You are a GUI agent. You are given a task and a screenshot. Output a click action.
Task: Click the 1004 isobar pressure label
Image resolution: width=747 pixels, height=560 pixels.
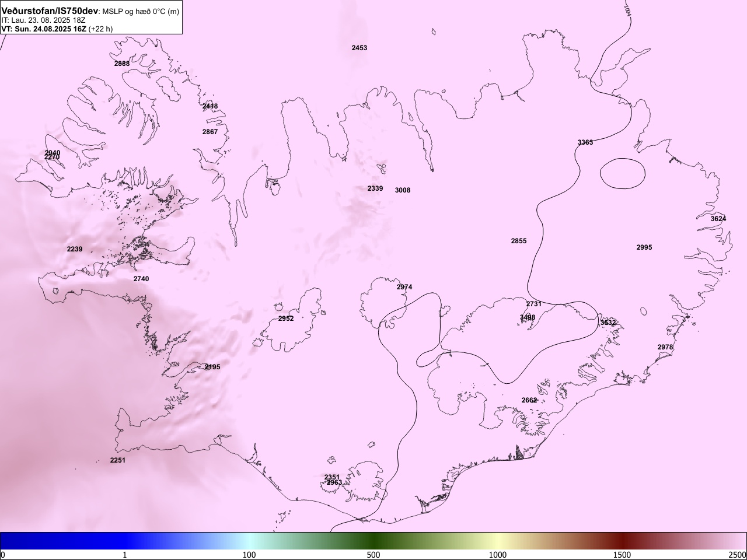(628, 9)
